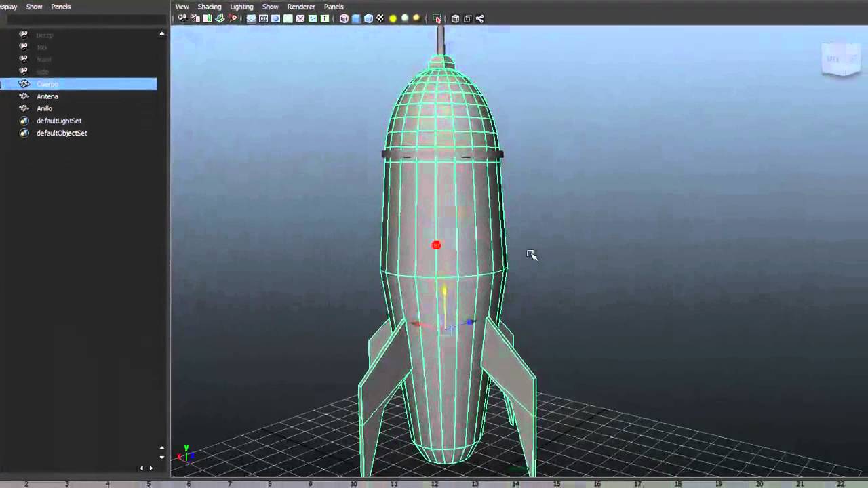
Task: Toggle the 2D pan/zoom icon
Action: pos(233,18)
